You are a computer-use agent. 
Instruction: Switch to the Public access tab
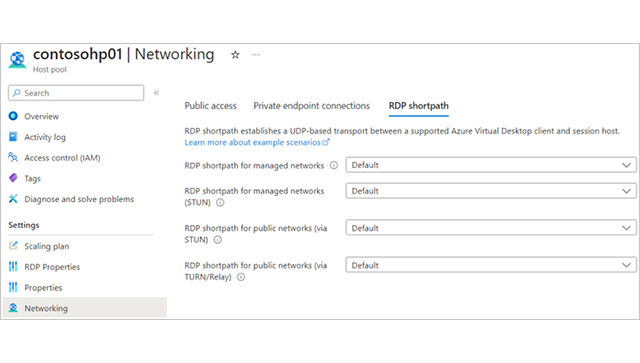coord(210,106)
